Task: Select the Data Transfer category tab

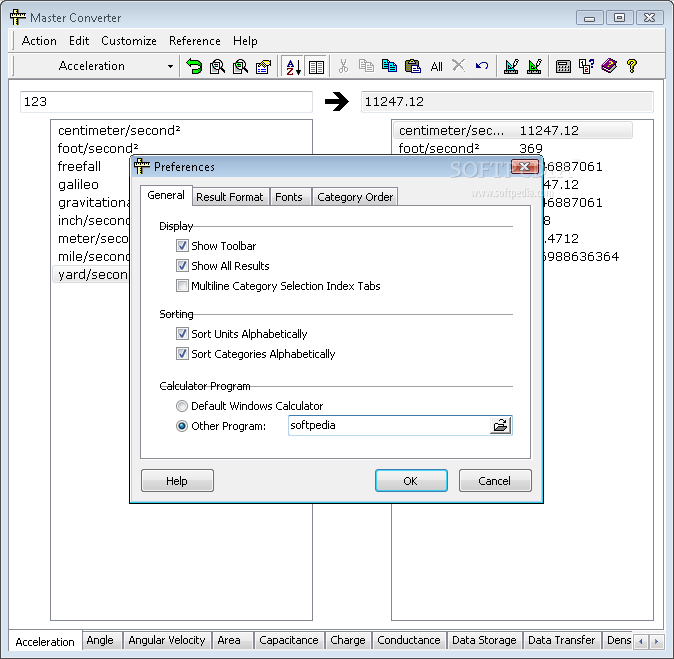Action: click(x=561, y=640)
